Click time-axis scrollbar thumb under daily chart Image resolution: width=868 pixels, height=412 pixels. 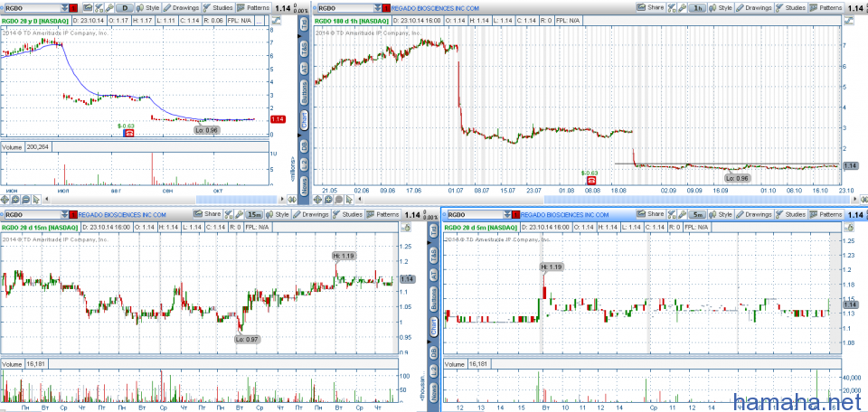236,200
